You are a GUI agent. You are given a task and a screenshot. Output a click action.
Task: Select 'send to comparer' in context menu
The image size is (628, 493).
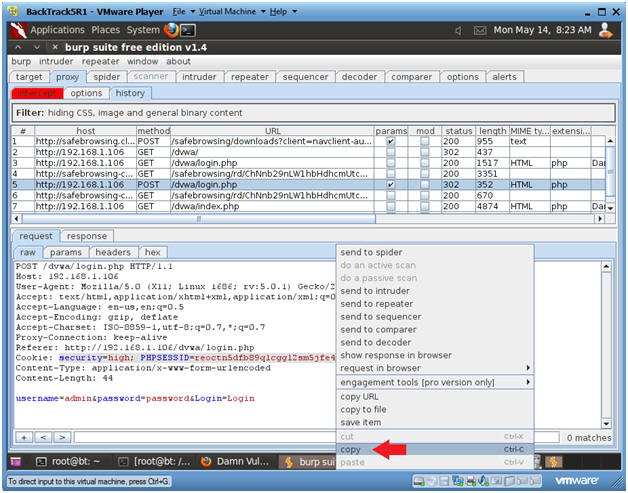pyautogui.click(x=435, y=330)
